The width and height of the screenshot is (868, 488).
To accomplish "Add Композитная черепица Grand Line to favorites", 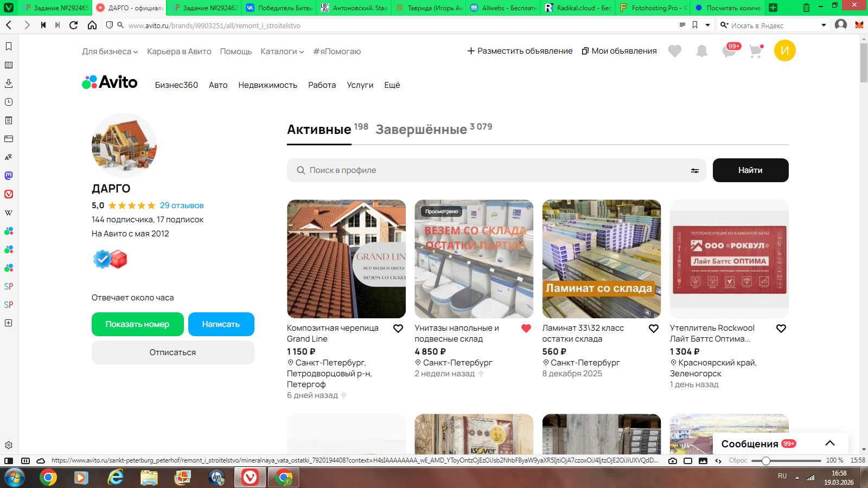I will [398, 329].
